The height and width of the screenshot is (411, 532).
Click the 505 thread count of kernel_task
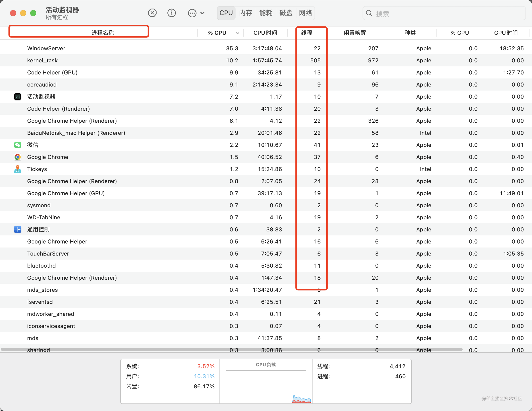315,60
